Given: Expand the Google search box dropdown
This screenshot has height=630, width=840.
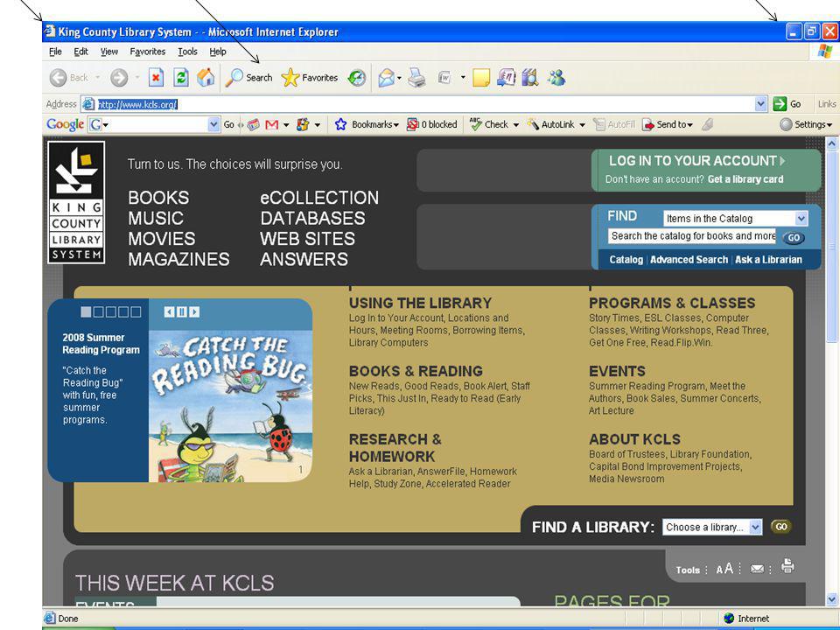Looking at the screenshot, I should [213, 125].
